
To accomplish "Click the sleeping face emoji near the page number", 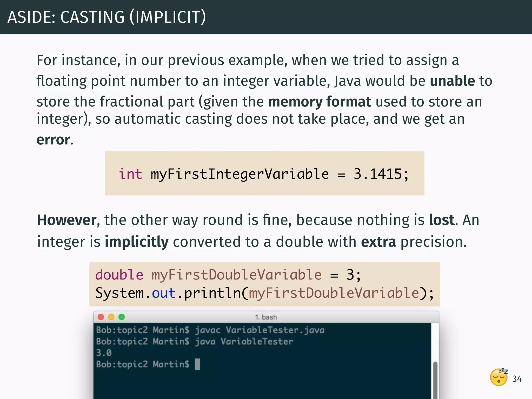I will point(499,377).
